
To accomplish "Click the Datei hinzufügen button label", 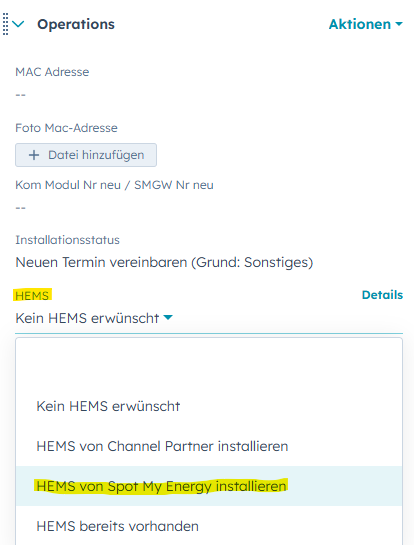I will click(x=96, y=155).
